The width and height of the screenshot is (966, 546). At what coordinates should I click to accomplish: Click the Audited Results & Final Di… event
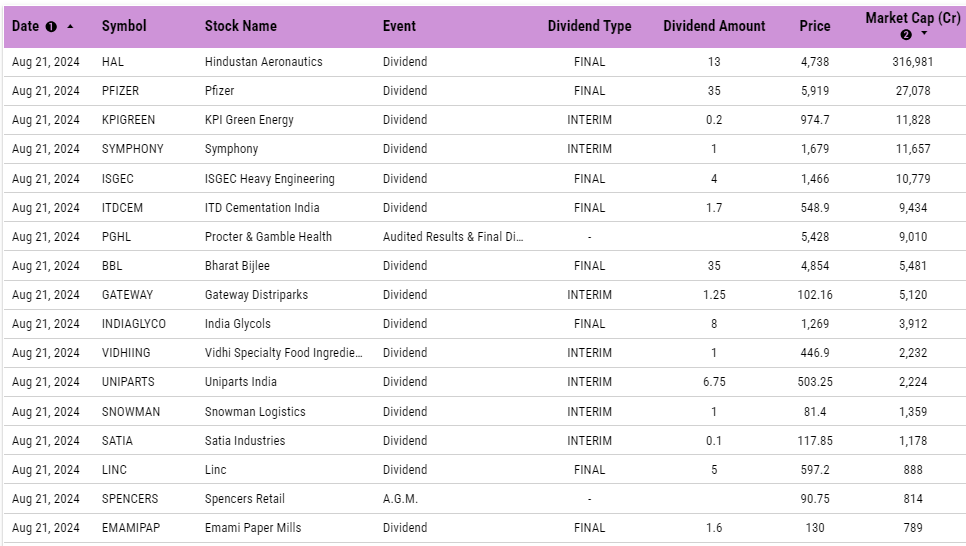pyautogui.click(x=453, y=237)
